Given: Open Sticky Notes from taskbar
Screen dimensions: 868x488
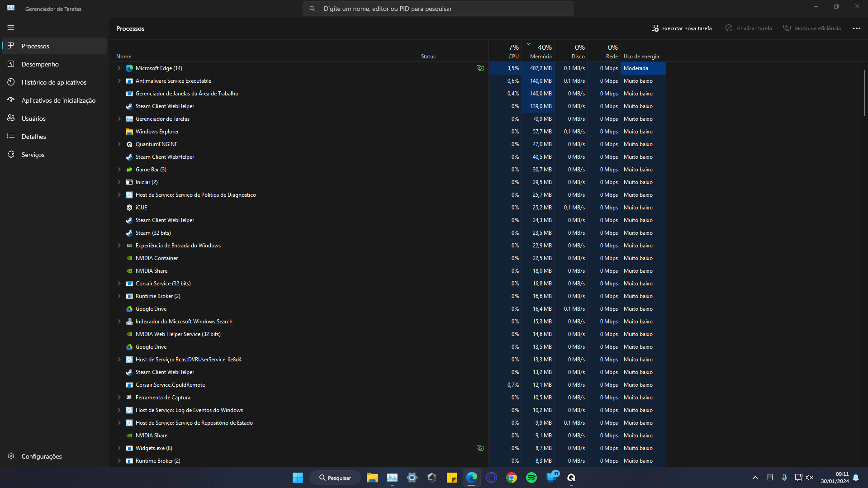Looking at the screenshot, I should [452, 478].
